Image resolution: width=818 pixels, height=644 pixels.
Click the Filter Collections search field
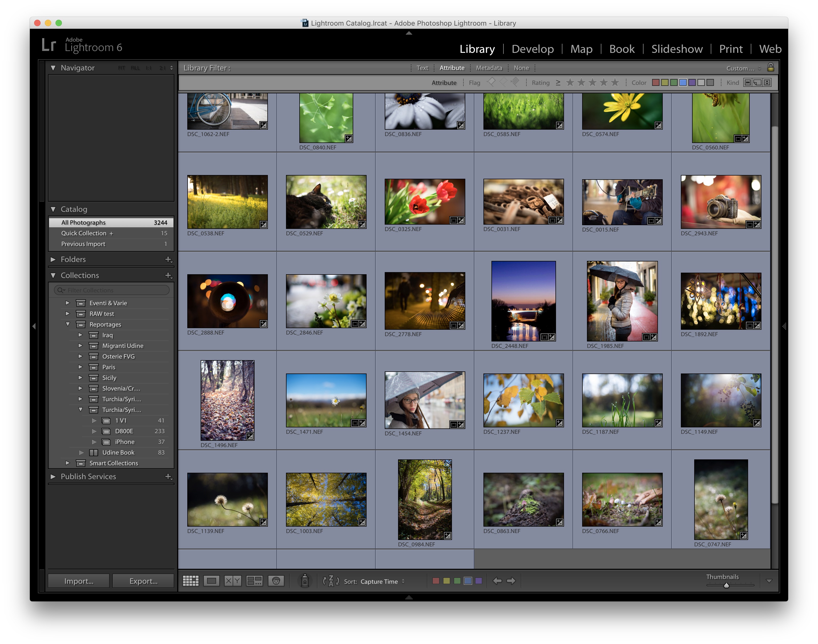pyautogui.click(x=112, y=290)
